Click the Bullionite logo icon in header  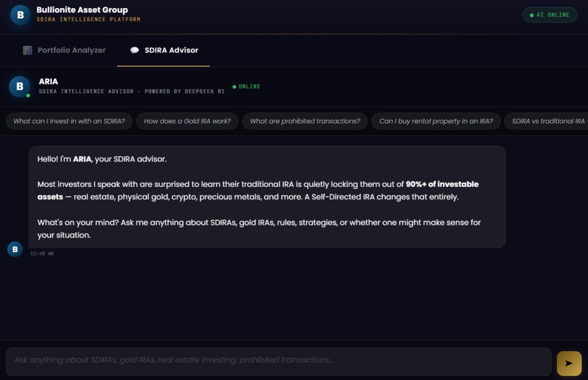click(x=20, y=15)
